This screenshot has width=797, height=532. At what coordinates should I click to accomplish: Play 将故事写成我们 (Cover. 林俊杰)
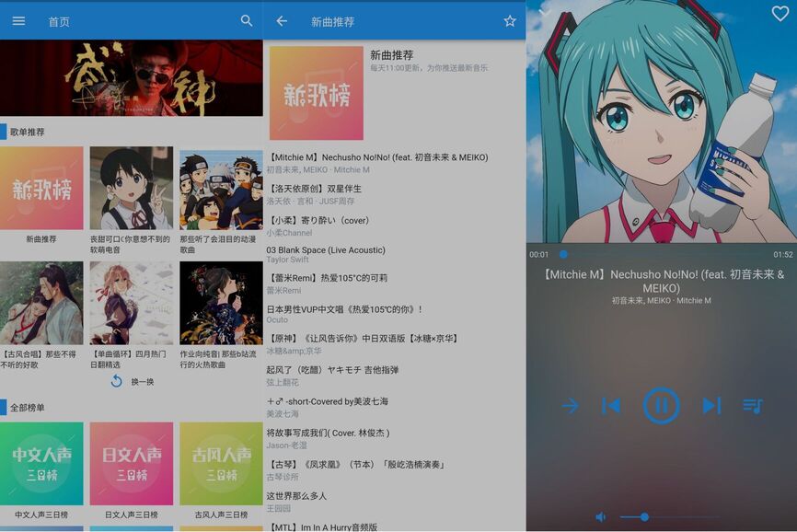coord(395,438)
